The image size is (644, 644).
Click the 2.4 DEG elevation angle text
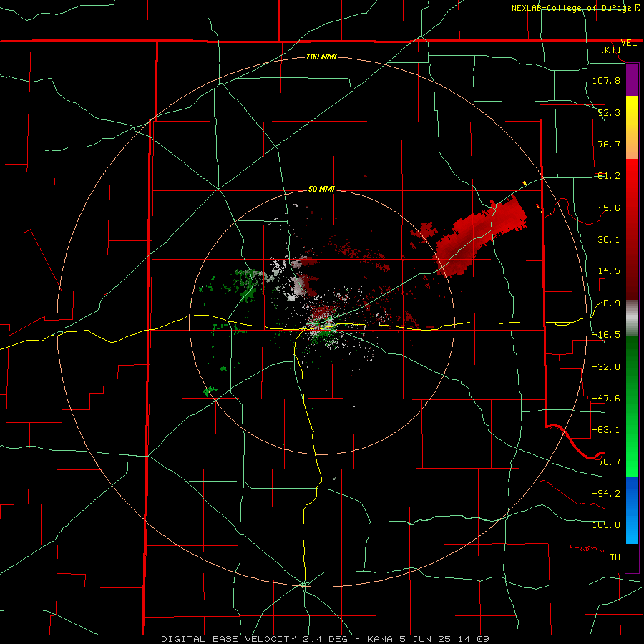pyautogui.click(x=326, y=639)
